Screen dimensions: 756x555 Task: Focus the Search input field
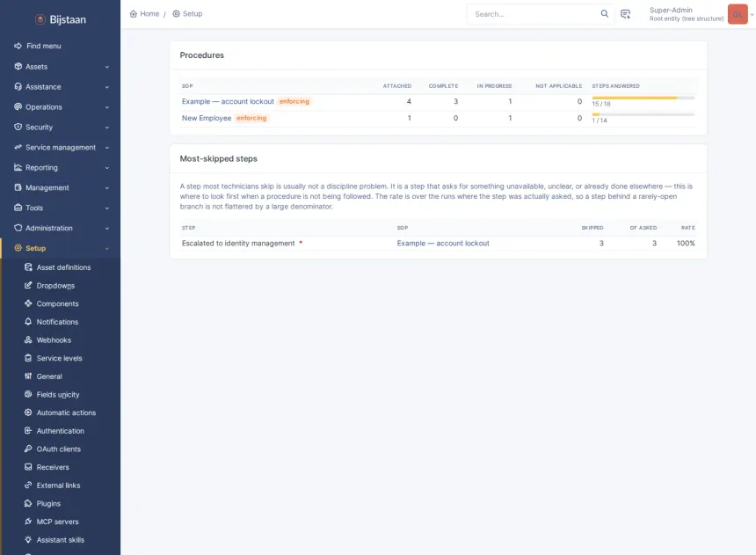pos(535,14)
